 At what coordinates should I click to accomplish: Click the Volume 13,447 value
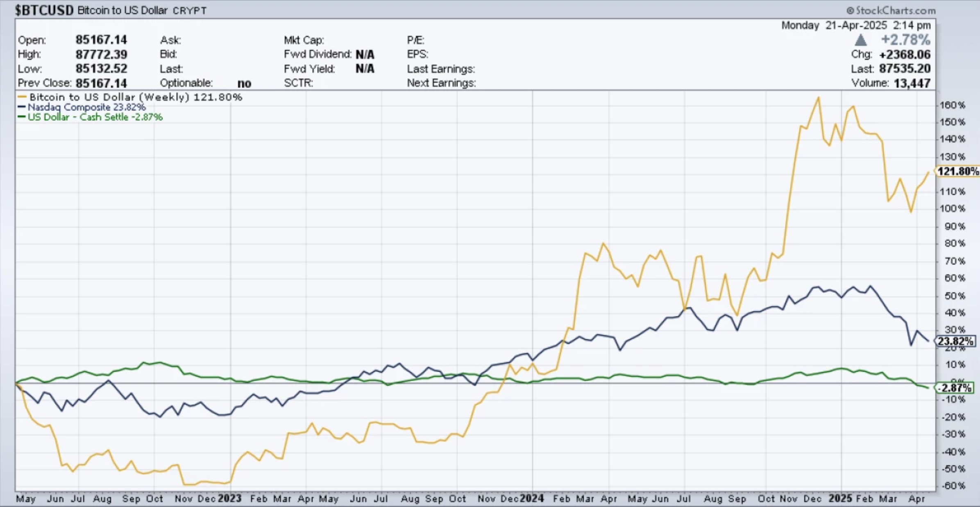click(x=914, y=83)
